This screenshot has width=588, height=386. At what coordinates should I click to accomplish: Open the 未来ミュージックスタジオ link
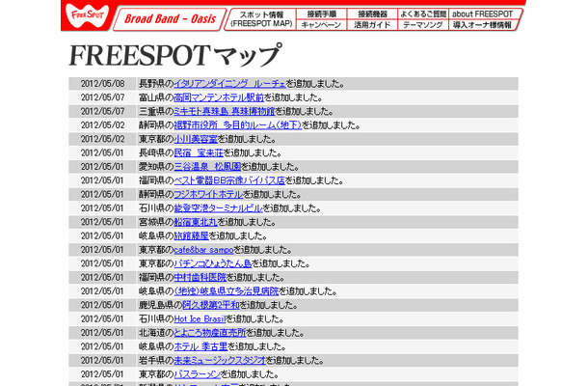pos(220,361)
